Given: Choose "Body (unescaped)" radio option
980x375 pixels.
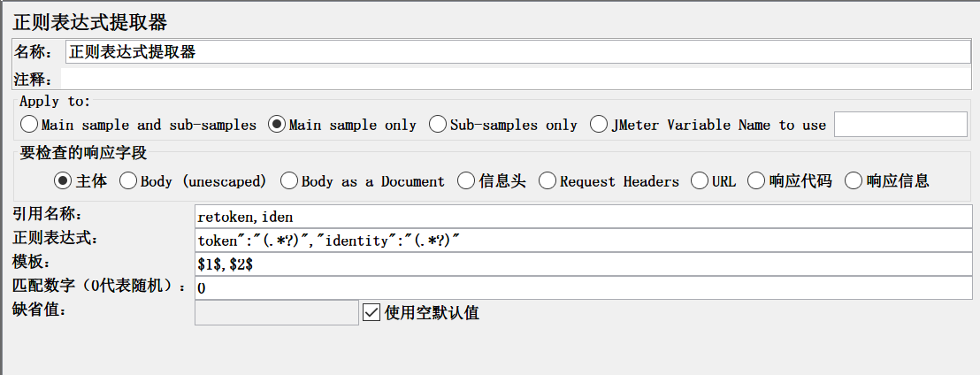Looking at the screenshot, I should pyautogui.click(x=127, y=181).
